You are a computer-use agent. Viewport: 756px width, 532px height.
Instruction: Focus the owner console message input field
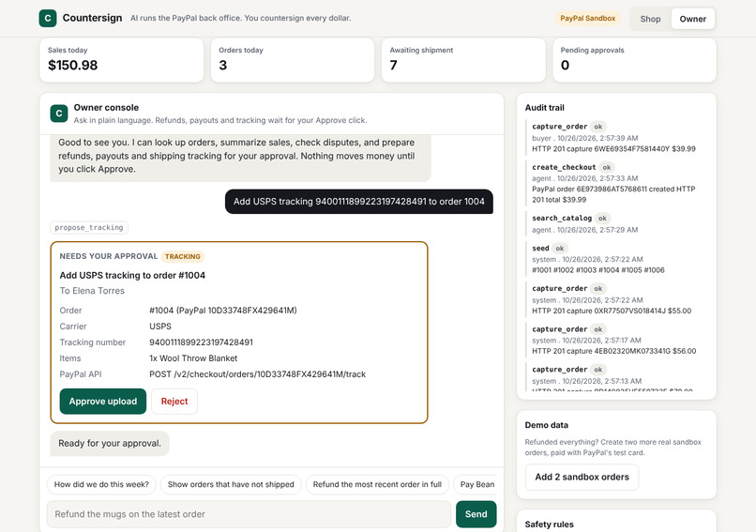(x=249, y=514)
